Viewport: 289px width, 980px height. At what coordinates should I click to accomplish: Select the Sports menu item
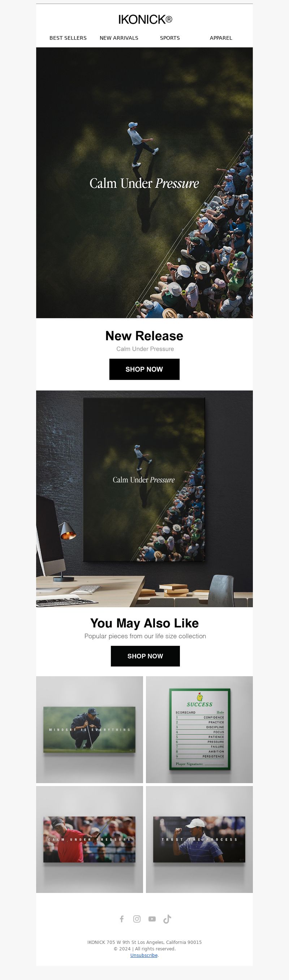170,38
